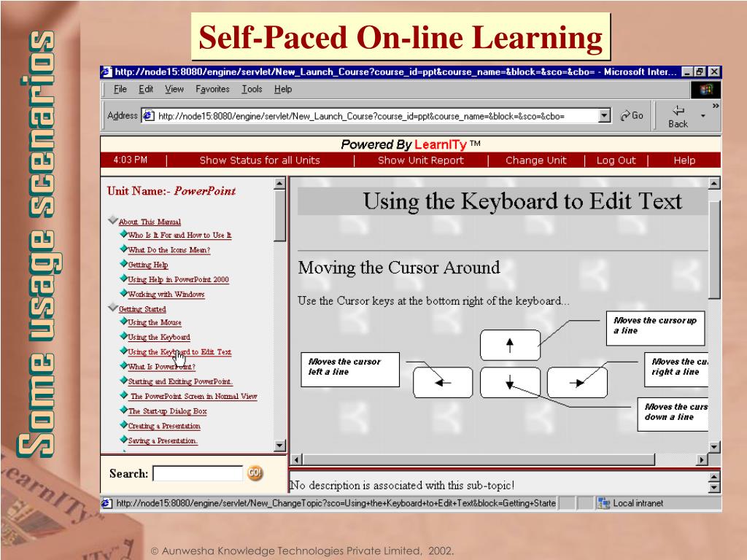Open The PowerPoint Screen in Normal View topic
747x560 pixels.
(x=193, y=396)
